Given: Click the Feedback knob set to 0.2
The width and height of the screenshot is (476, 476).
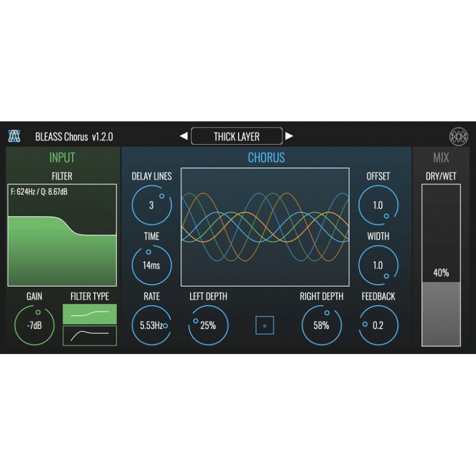Looking at the screenshot, I should (380, 324).
